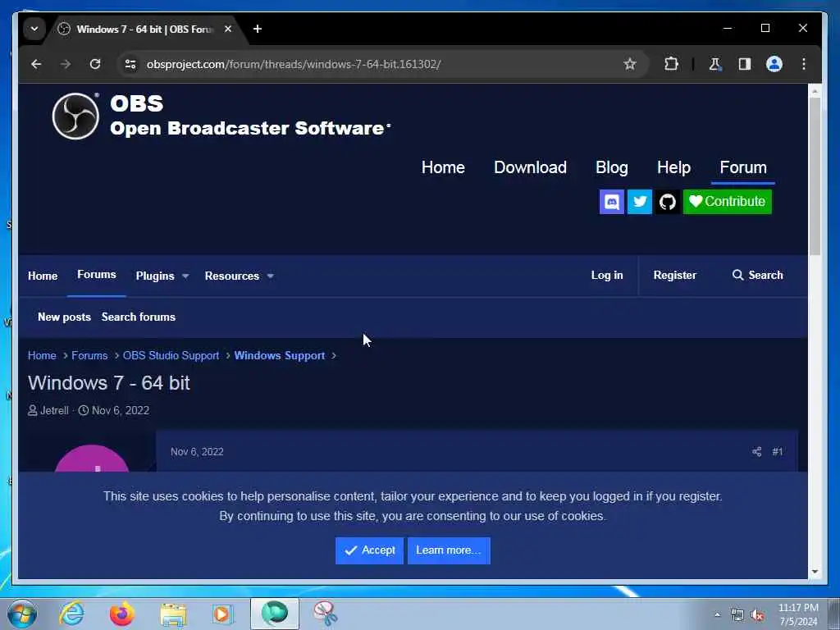Click Home in forum navbar

(43, 276)
